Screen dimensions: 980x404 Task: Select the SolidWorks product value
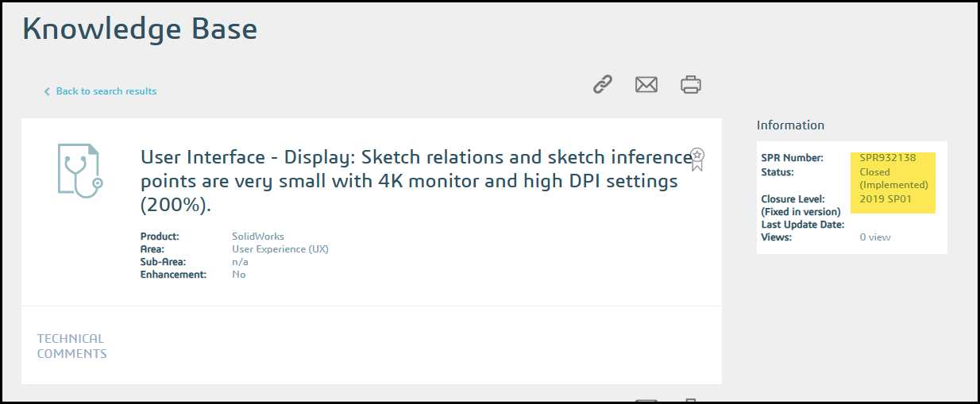point(257,237)
